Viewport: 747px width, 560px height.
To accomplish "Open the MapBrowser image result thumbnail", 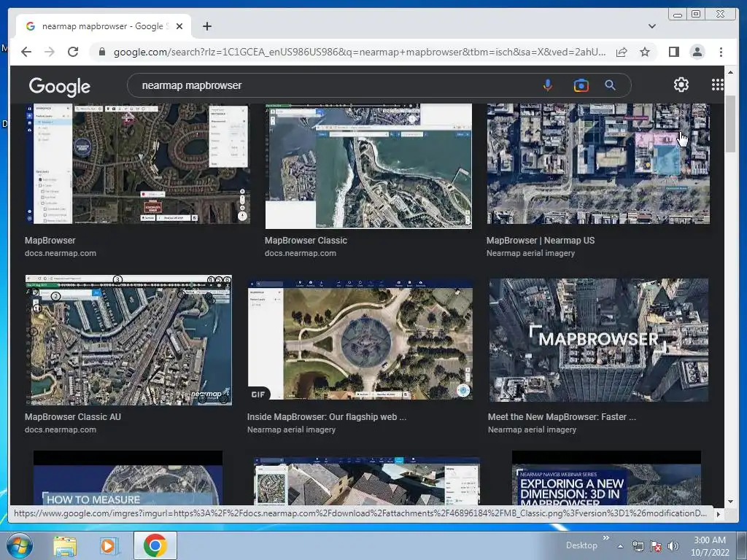I will coord(137,163).
